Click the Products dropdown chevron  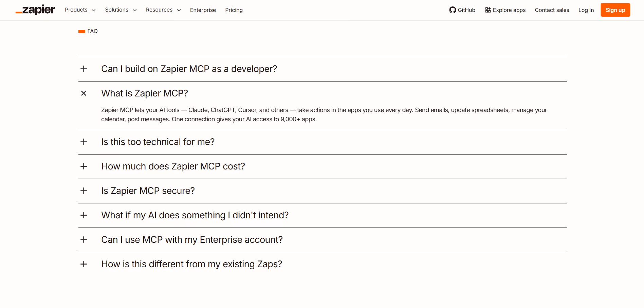[93, 10]
